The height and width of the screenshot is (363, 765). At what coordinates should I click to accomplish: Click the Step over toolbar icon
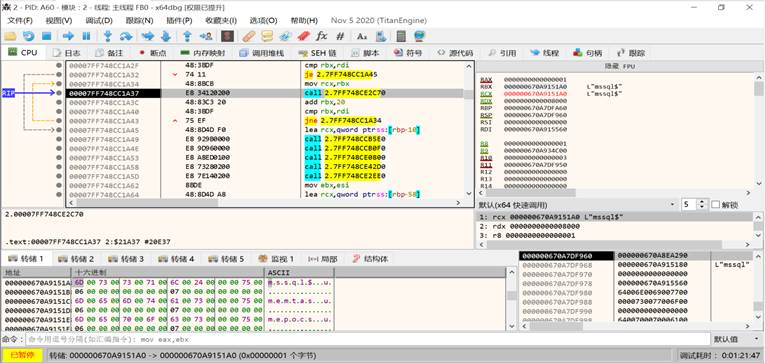(126, 36)
